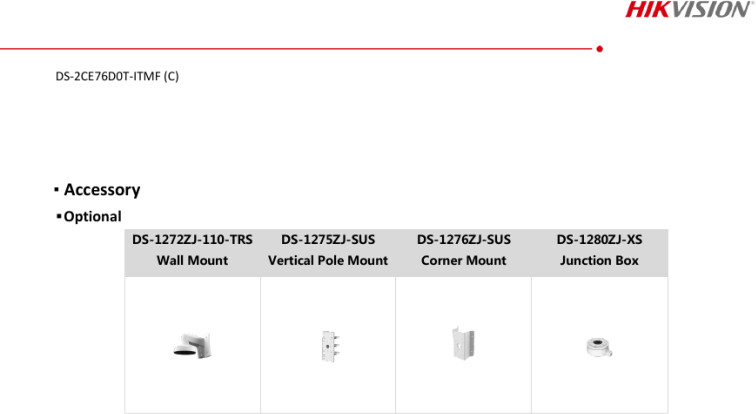Select the vertical pole mount image
The height and width of the screenshot is (414, 756).
tap(330, 346)
